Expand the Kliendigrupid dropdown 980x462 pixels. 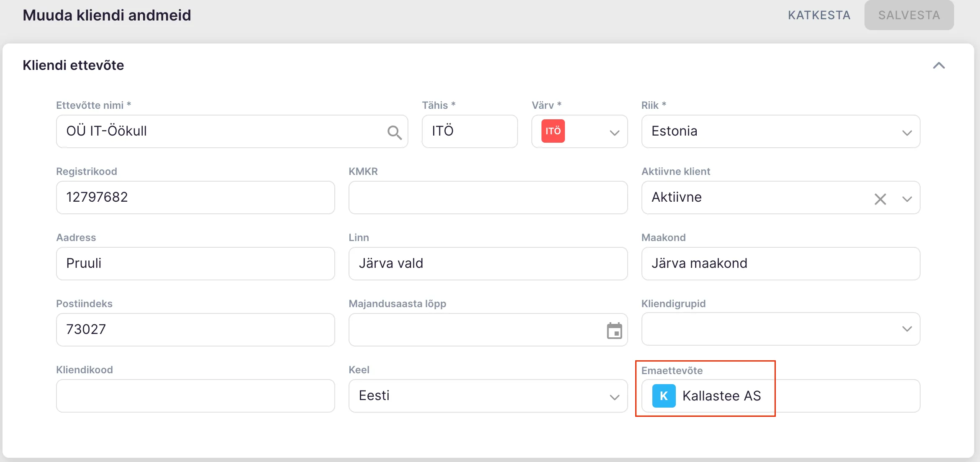(x=906, y=329)
